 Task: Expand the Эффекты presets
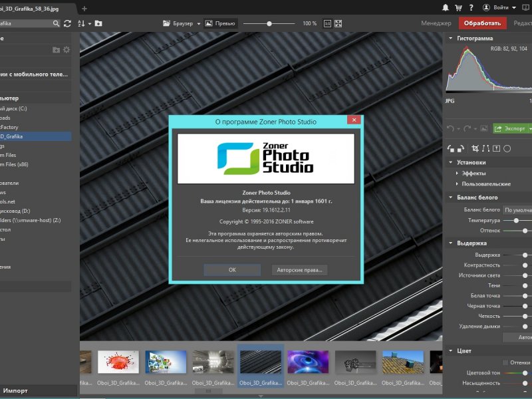click(457, 173)
